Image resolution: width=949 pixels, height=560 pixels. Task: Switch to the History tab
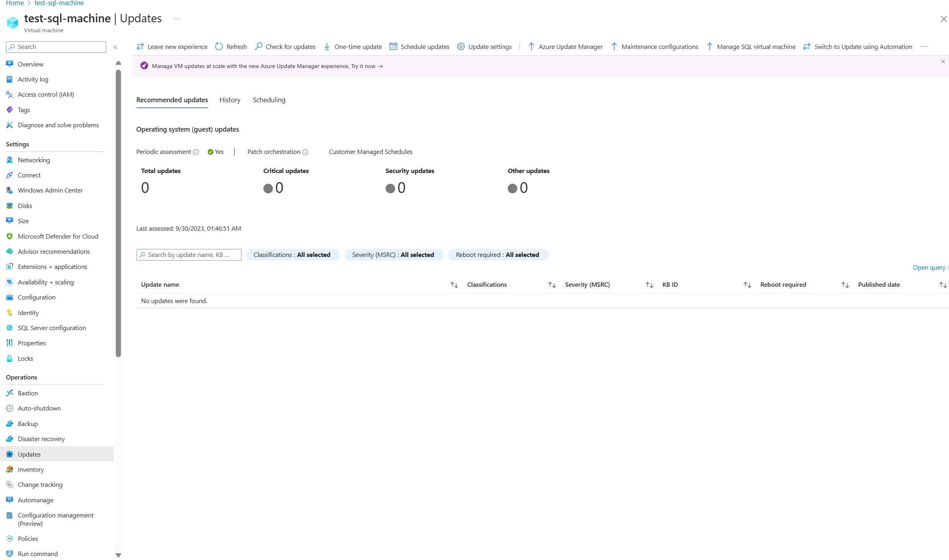point(230,99)
